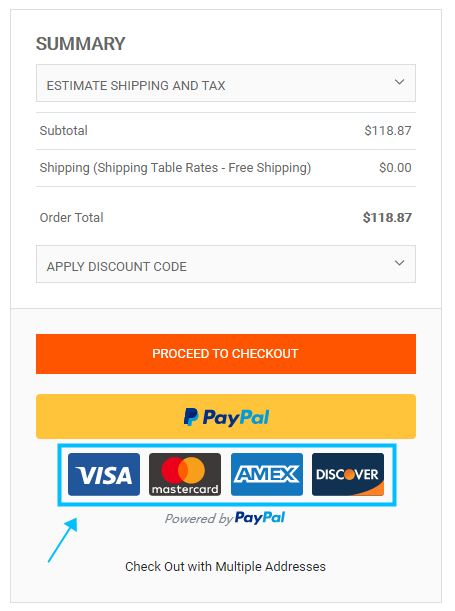Click the Subtotal label
The width and height of the screenshot is (455, 611).
(63, 131)
